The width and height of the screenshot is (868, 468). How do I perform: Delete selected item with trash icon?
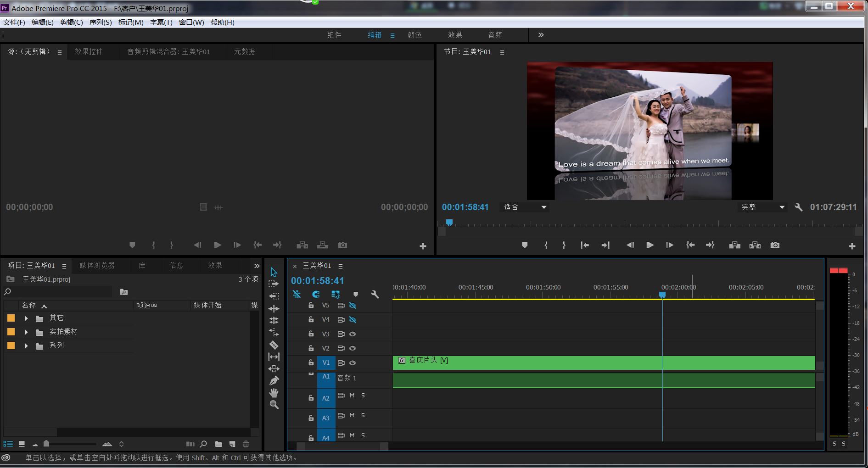point(246,444)
